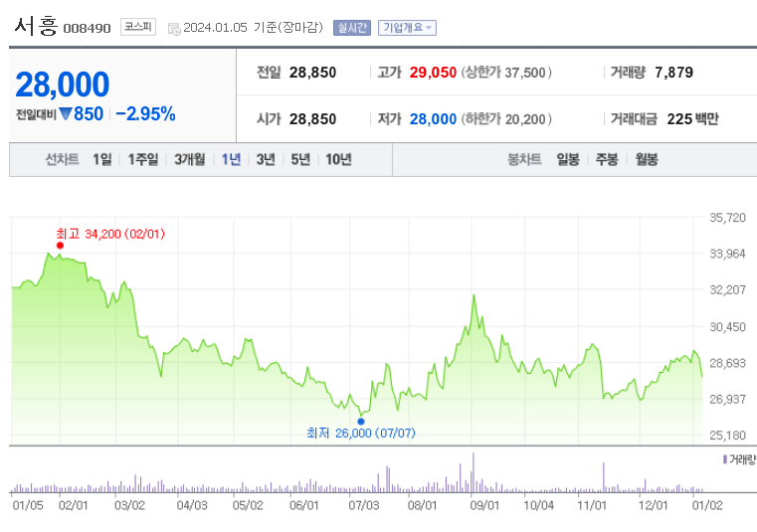Screen dimensions: 757x532
Task: Click the 시가 value 28,850
Action: [x=312, y=119]
